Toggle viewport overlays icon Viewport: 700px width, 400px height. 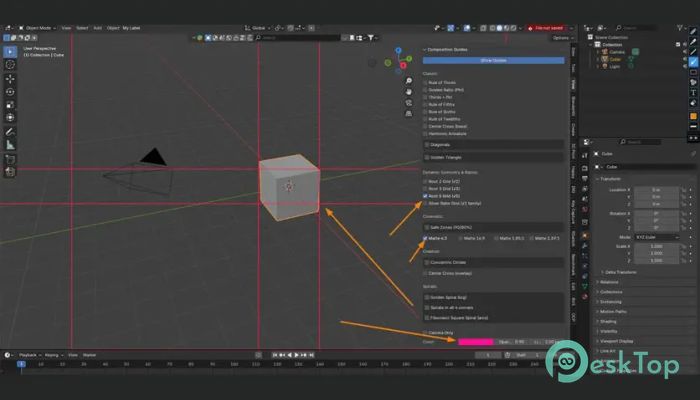tap(467, 28)
